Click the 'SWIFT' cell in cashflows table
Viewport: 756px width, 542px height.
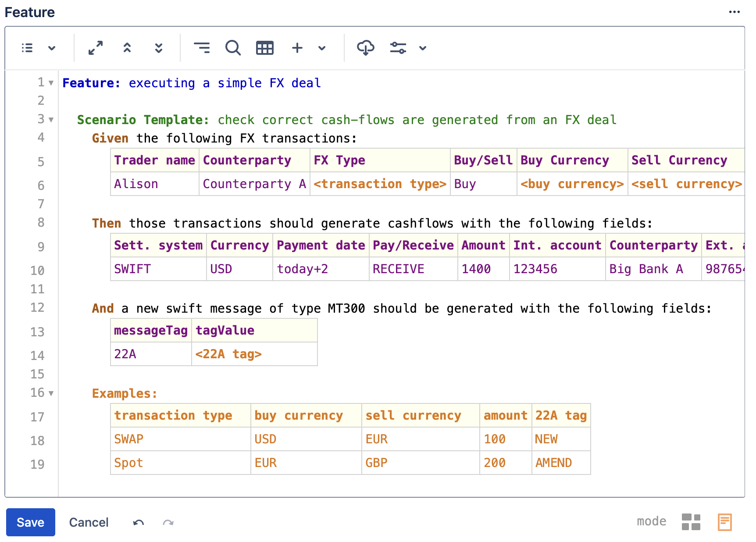point(158,269)
